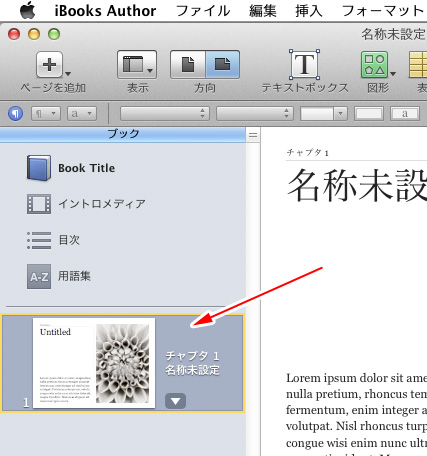Click the yellow minimize window button
The width and height of the screenshot is (427, 456).
tap(34, 34)
